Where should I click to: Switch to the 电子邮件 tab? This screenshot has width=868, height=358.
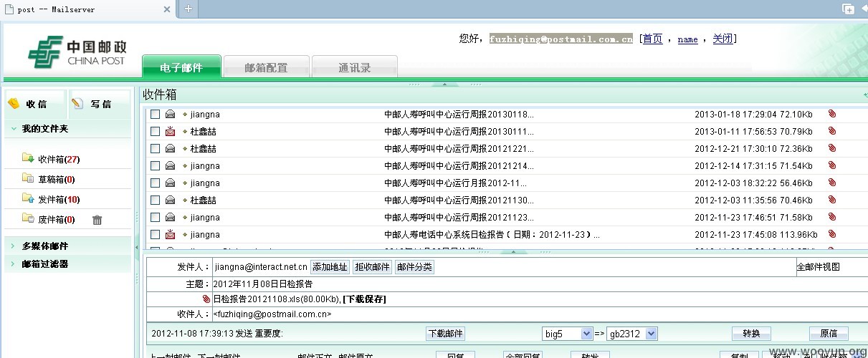point(181,67)
